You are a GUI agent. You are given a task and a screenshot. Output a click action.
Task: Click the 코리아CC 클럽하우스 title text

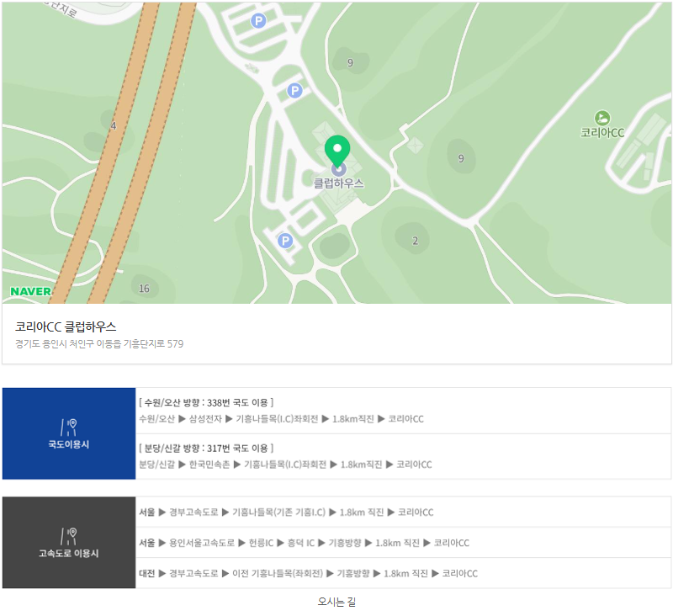point(66,327)
